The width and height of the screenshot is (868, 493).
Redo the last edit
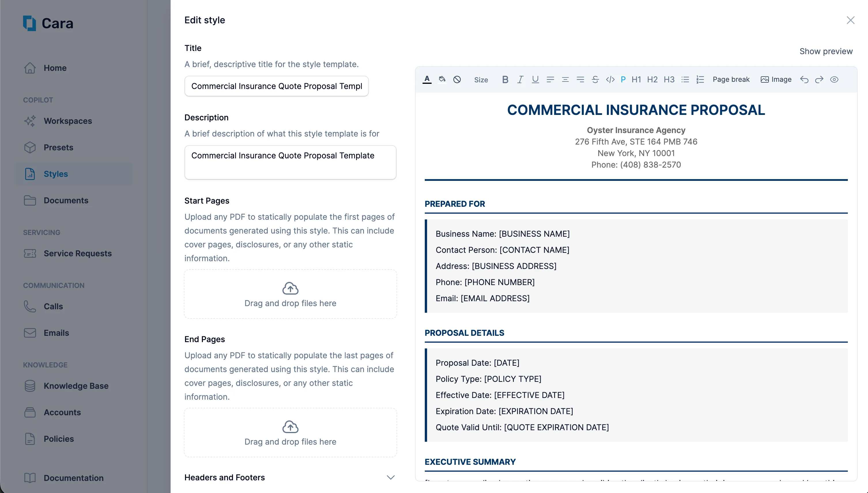[819, 79]
